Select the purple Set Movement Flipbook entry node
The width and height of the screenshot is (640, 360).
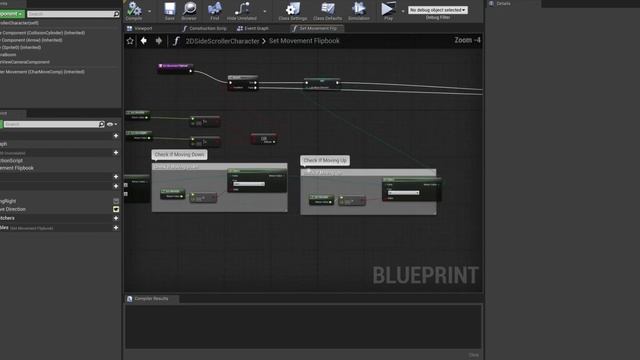tap(175, 69)
